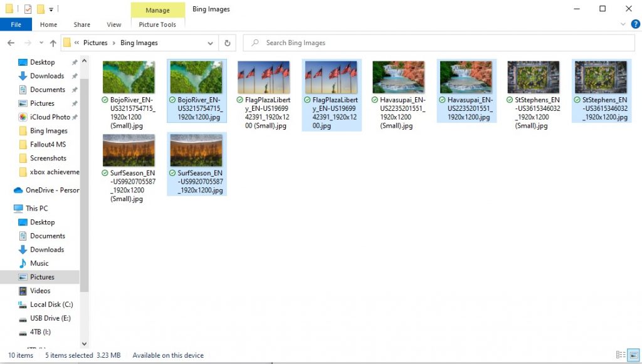Viewport: 642px width, 364px height.
Task: Open pinned Documents in Quick access
Action: coord(48,90)
